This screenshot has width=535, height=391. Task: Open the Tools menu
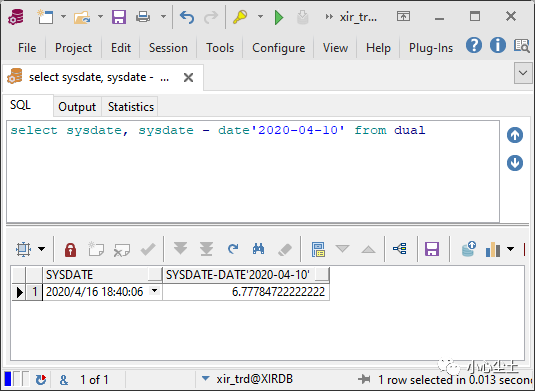220,48
